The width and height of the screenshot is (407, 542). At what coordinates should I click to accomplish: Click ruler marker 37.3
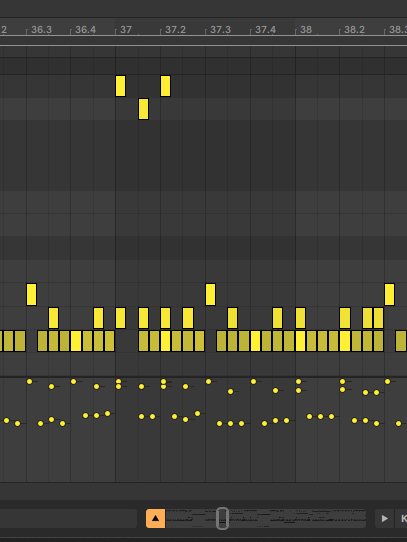(x=220, y=30)
